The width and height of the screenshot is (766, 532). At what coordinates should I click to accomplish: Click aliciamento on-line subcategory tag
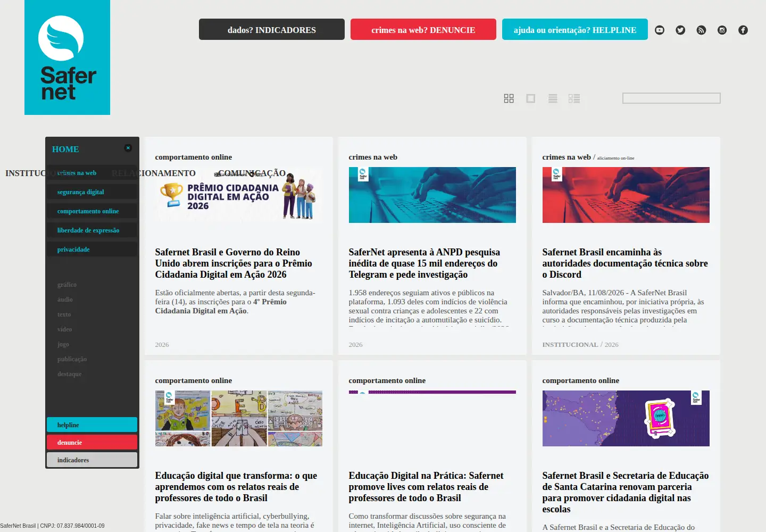pos(615,158)
